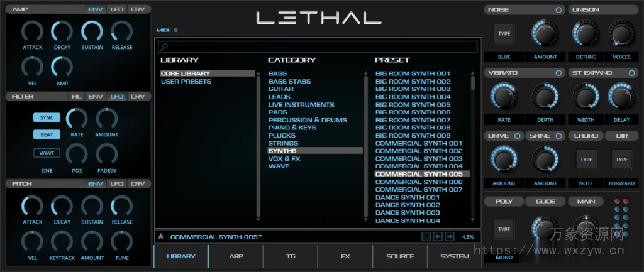This screenshot has height=272, width=644.
Task: Click the Unison Detune knob
Action: [586, 33]
